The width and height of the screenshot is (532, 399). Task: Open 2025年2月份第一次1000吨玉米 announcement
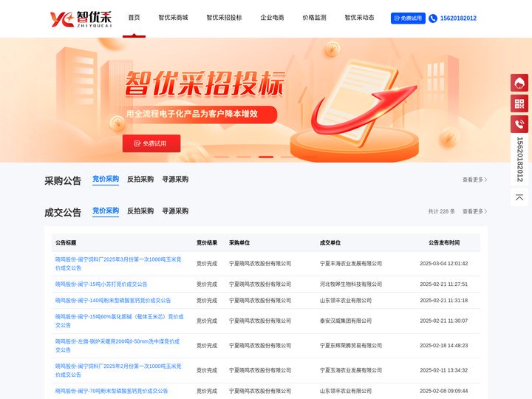pos(118,370)
